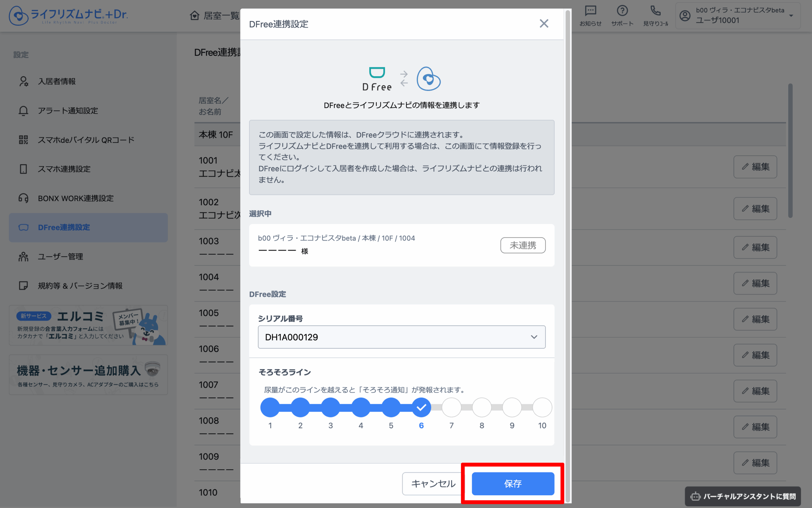The image size is (812, 508).
Task: Click the group icon for ユーザー管理
Action: coord(23,257)
